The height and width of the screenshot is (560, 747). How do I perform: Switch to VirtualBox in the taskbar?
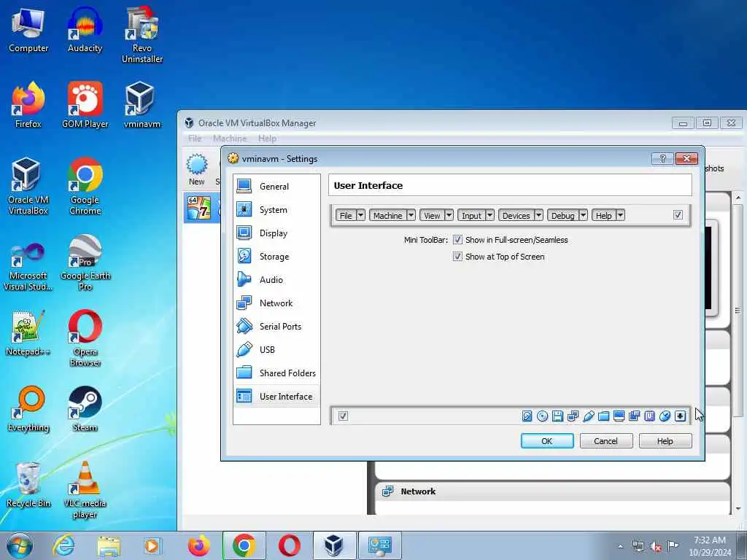pyautogui.click(x=334, y=545)
